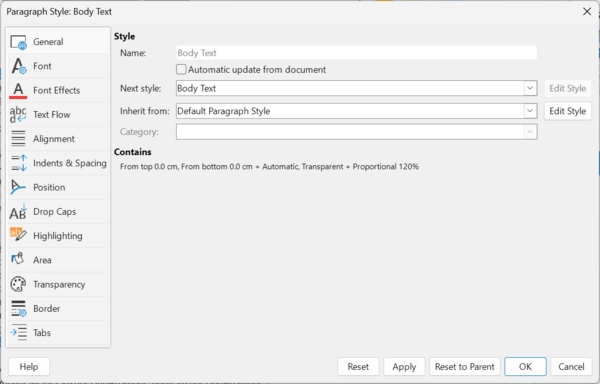
Task: Click the Area paint bucket icon
Action: [18, 260]
